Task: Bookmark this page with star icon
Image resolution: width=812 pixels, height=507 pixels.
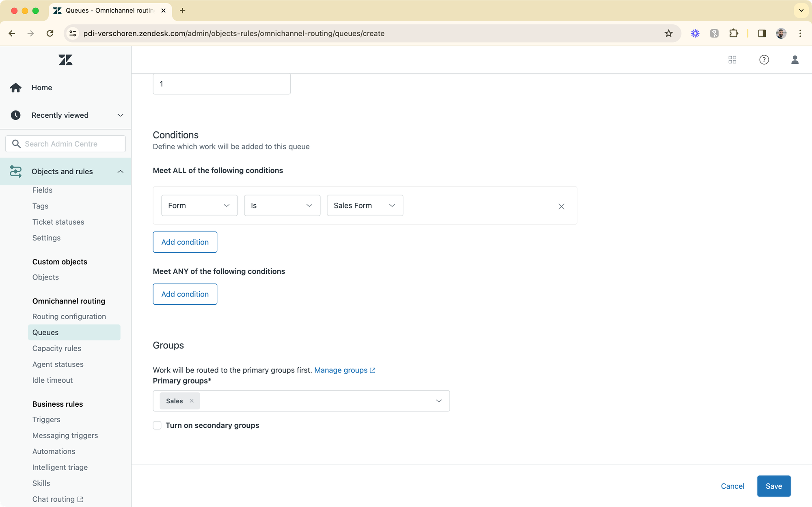Action: coord(668,33)
